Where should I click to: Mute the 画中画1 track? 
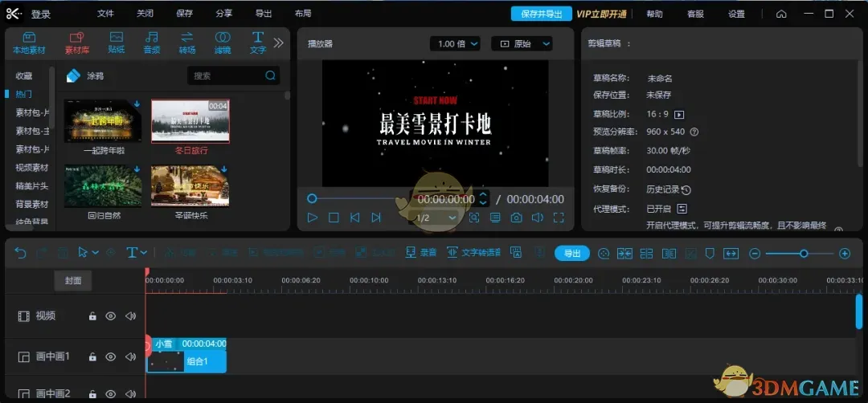(130, 356)
